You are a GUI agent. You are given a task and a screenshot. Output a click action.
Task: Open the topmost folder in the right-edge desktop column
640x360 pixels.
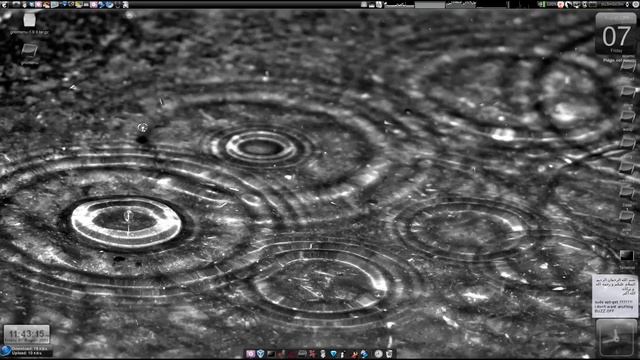click(x=627, y=65)
